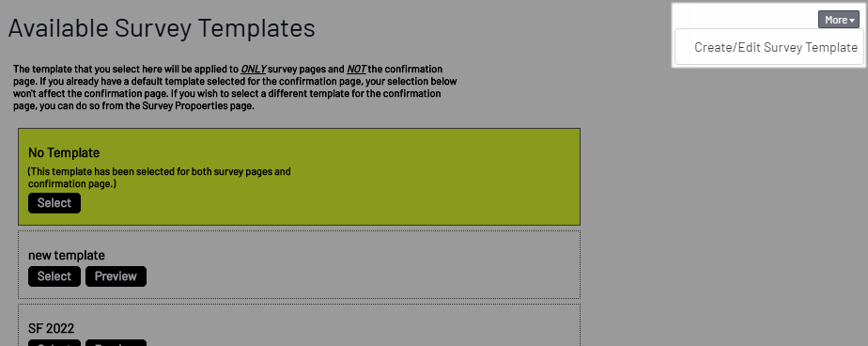Click the Available Survey Templates heading
Screen dimensions: 868x346
coord(162,27)
